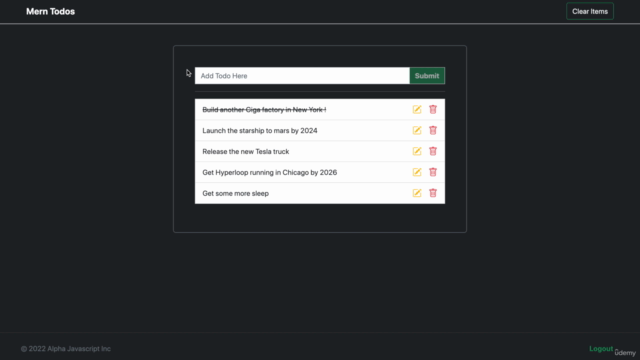
Task: Click the Clear Items button
Action: pos(590,11)
